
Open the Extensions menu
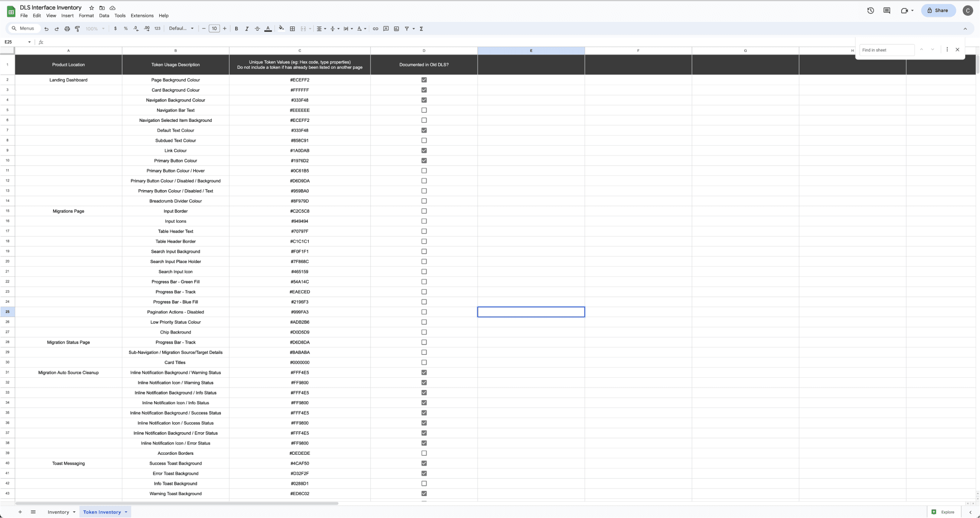click(142, 16)
